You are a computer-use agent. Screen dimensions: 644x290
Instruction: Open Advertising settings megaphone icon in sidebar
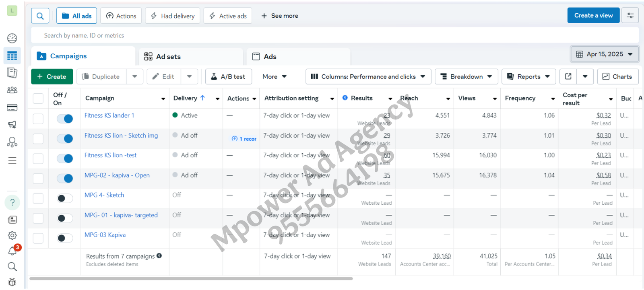(x=12, y=125)
